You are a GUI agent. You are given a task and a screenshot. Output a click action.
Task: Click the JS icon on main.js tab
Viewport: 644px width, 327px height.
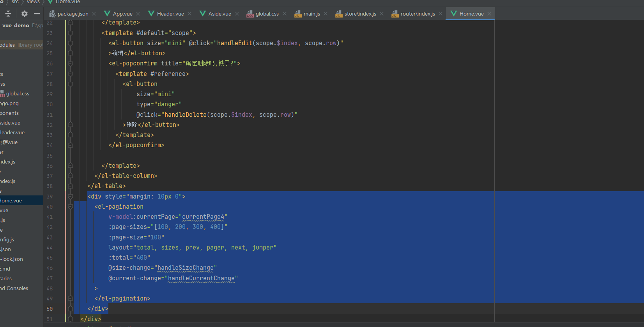[298, 14]
